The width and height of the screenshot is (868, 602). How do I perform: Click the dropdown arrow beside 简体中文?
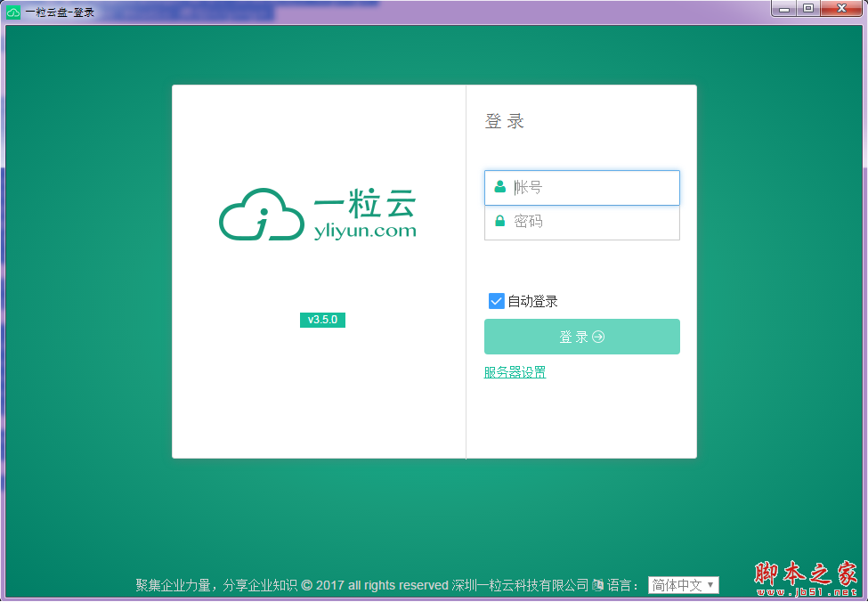coord(710,585)
